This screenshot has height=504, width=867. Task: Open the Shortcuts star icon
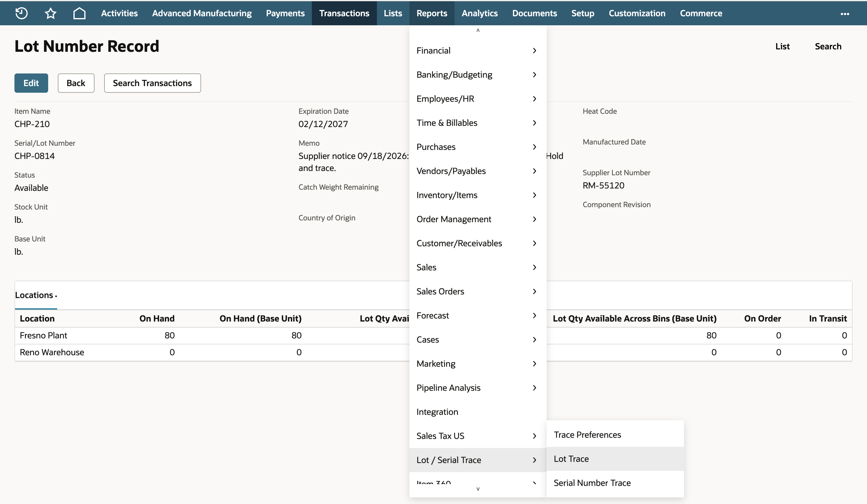pyautogui.click(x=51, y=13)
